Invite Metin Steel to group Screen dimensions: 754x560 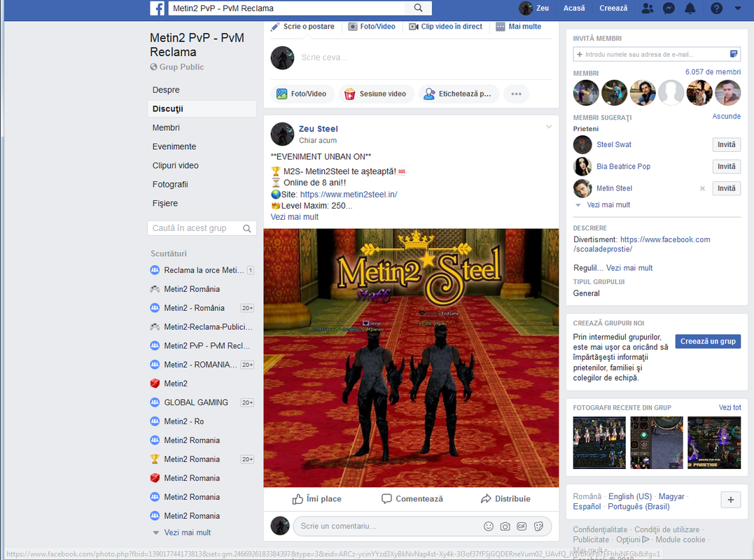pyautogui.click(x=726, y=188)
